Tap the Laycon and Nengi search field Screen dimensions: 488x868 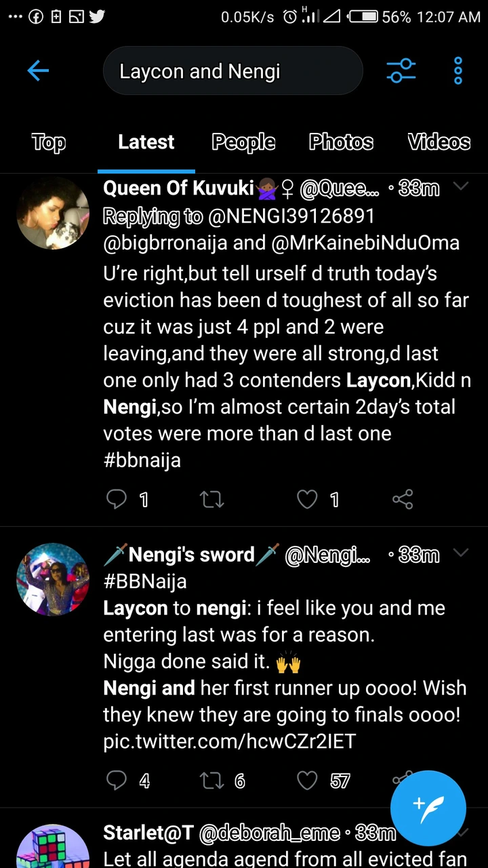(x=232, y=71)
